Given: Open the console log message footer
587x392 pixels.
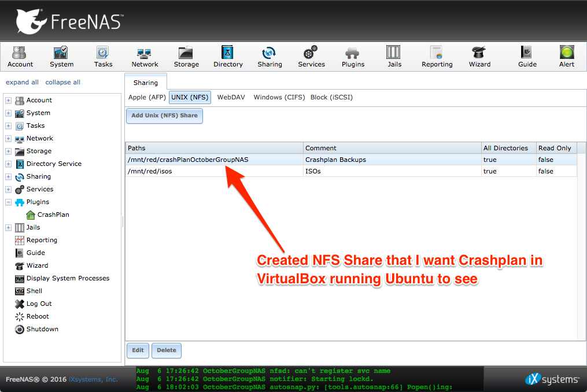Looking at the screenshot, I should point(309,379).
